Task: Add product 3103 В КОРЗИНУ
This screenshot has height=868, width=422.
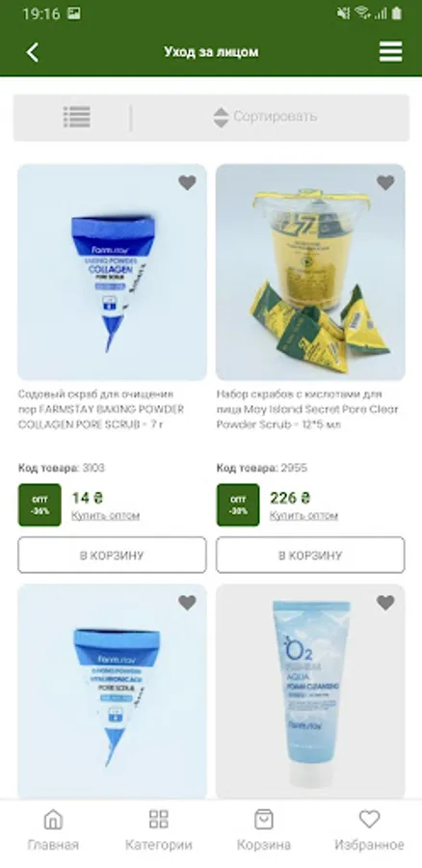Action: pos(113,556)
